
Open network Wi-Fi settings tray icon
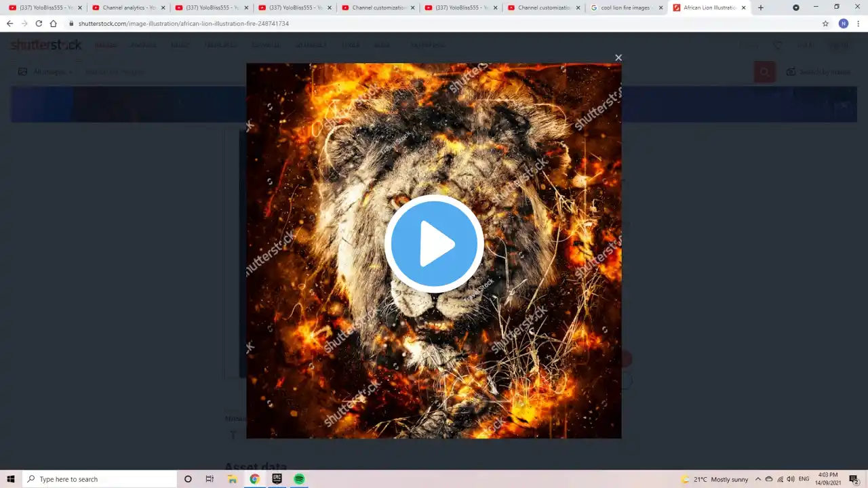pyautogui.click(x=780, y=479)
